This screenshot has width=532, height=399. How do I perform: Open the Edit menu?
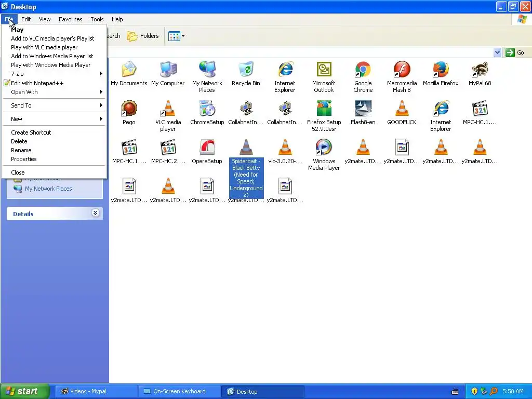[26, 19]
